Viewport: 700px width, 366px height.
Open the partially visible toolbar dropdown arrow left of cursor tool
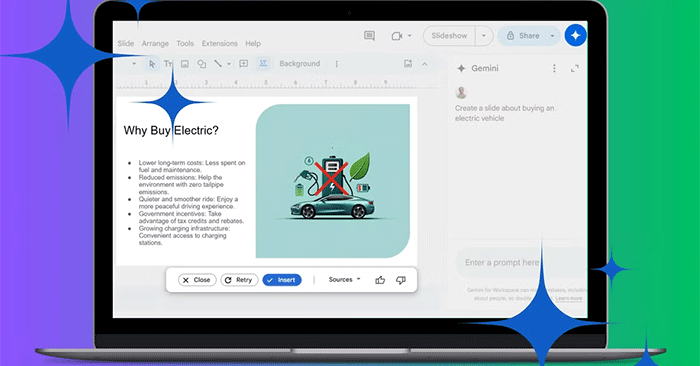point(133,64)
